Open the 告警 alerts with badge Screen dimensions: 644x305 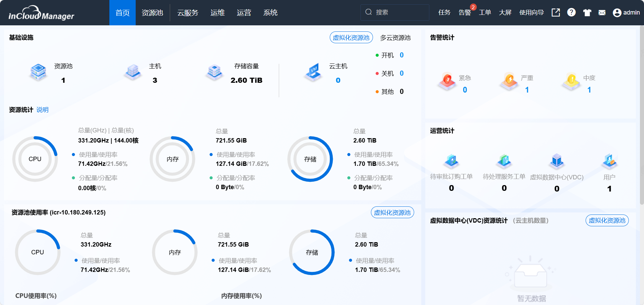pos(465,12)
